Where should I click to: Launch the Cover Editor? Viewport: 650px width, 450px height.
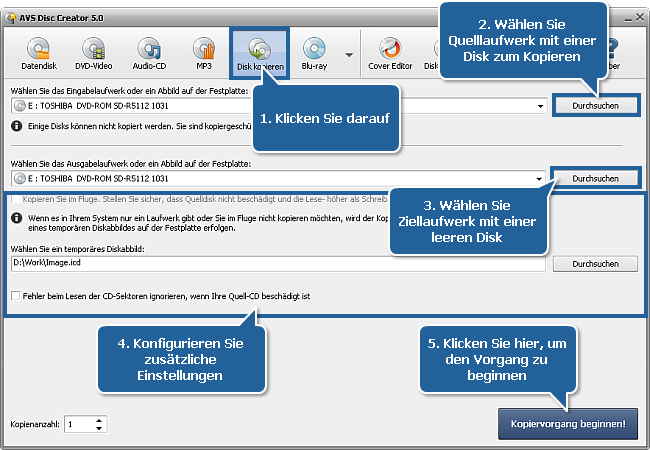pyautogui.click(x=390, y=53)
